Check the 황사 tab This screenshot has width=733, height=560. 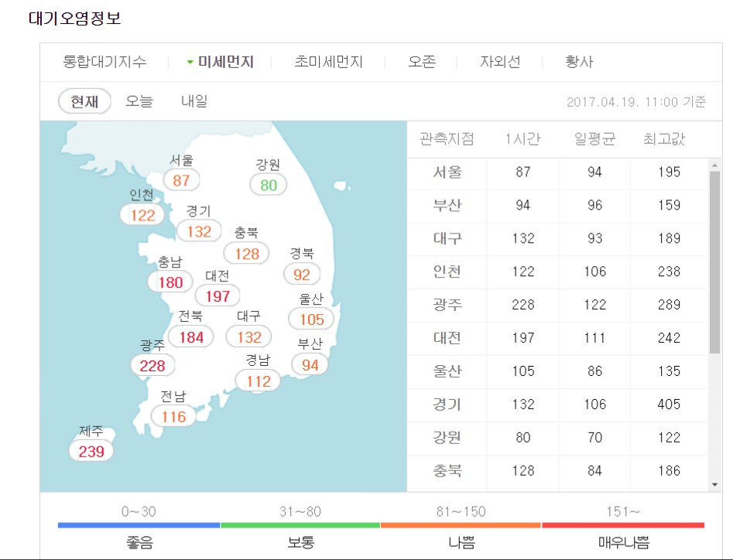(579, 61)
